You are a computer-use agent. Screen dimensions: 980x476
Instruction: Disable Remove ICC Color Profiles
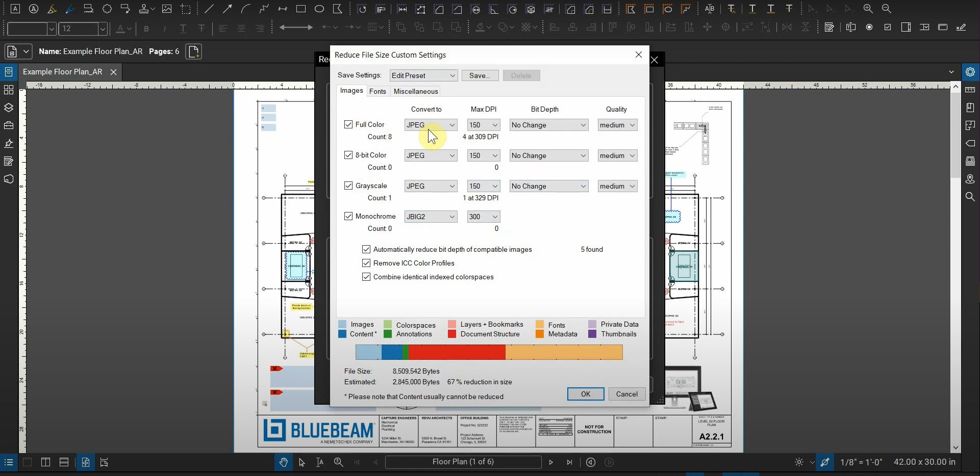point(366,263)
